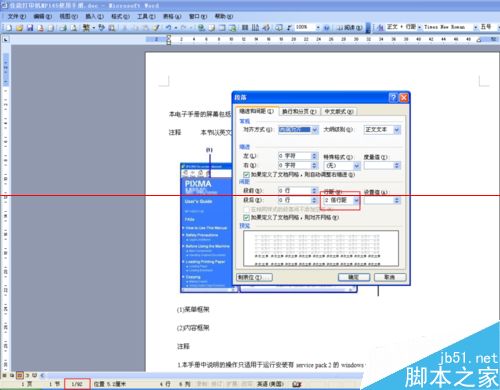Click the Save floppy disk icon
The width and height of the screenshot is (500, 390).
tap(30, 28)
